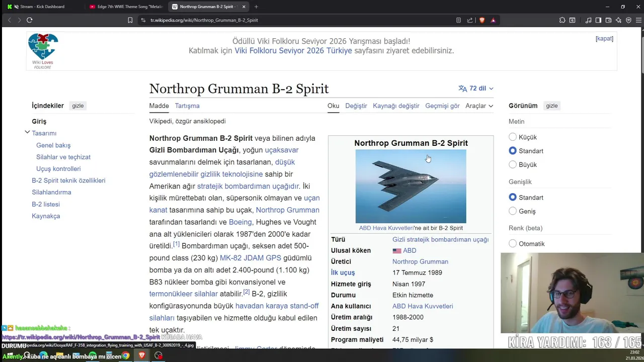Open the MK-82 JDAM GPS link
The image size is (644, 362).
point(251,258)
